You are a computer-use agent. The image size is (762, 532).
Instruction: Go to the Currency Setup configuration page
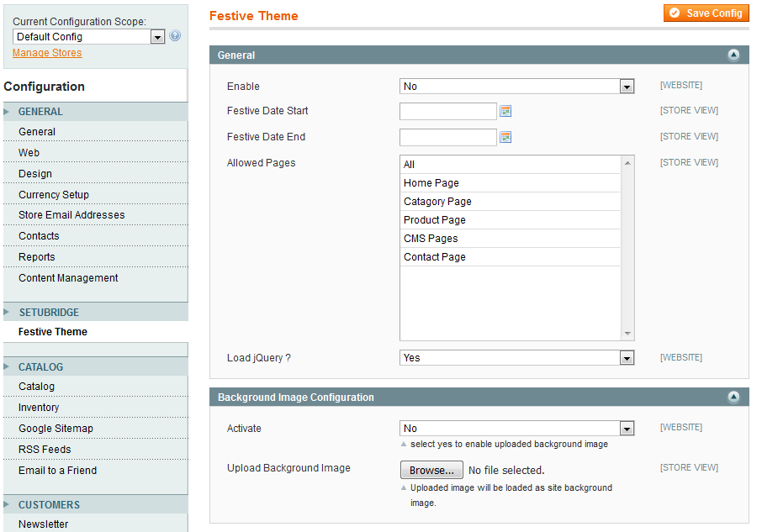[x=54, y=195]
